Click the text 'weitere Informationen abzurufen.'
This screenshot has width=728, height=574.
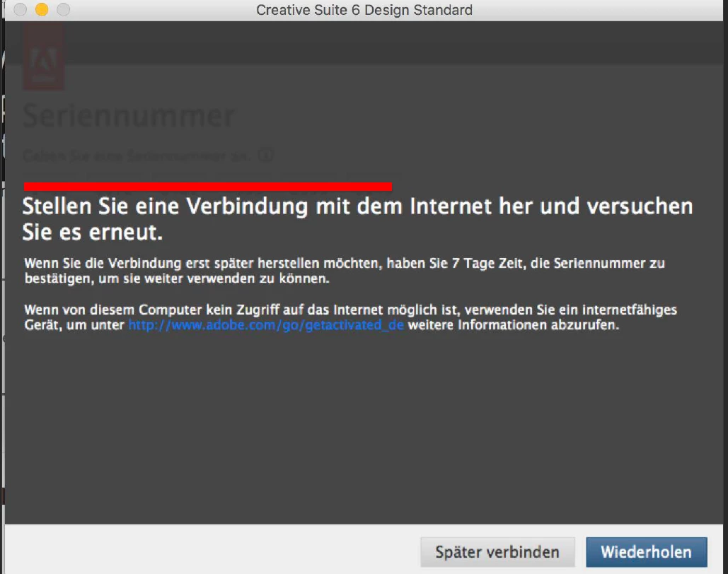pyautogui.click(x=514, y=324)
